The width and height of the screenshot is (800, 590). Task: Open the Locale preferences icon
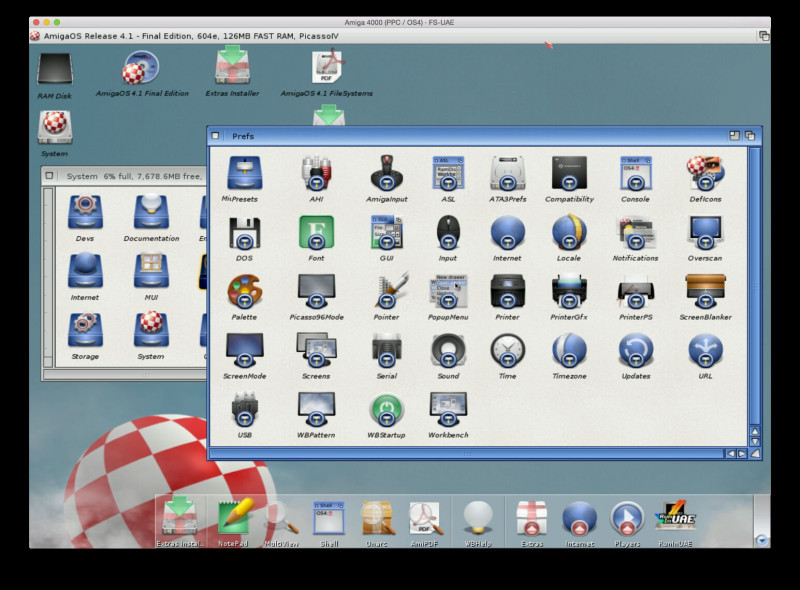(x=569, y=233)
